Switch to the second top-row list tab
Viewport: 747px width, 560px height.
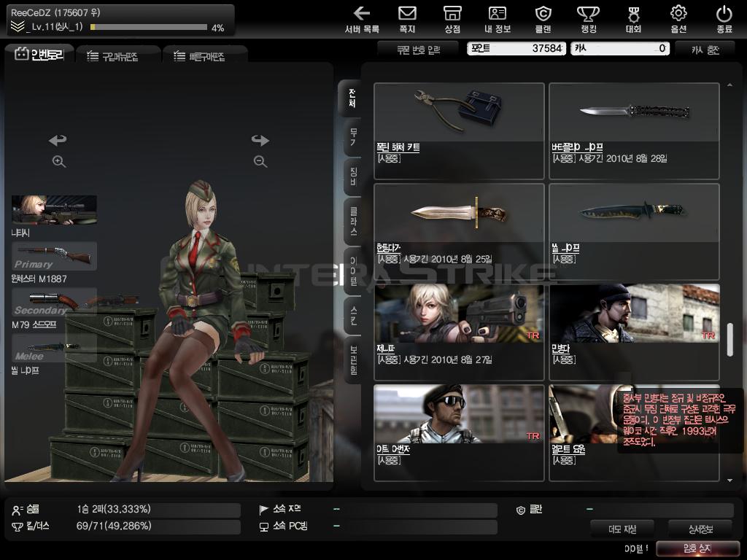tap(117, 56)
